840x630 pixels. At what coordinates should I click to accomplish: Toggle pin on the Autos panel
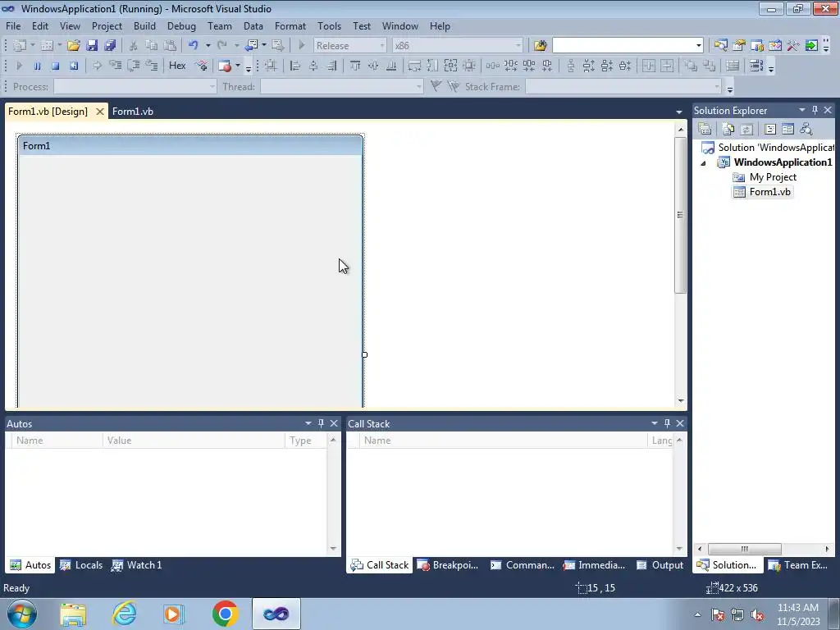click(321, 423)
